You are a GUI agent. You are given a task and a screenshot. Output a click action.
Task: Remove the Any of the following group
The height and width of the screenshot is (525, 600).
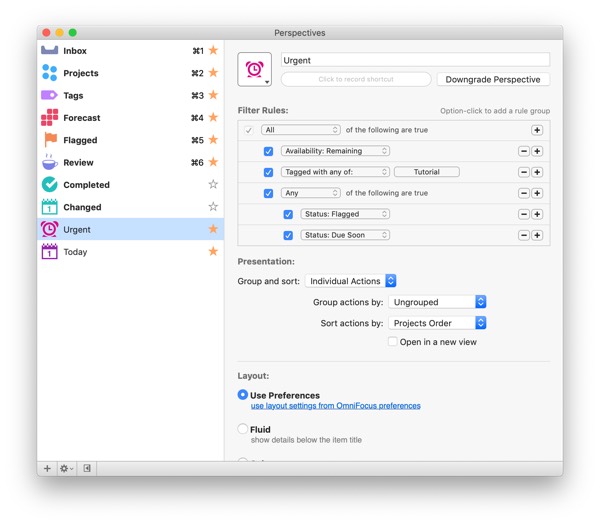click(524, 193)
